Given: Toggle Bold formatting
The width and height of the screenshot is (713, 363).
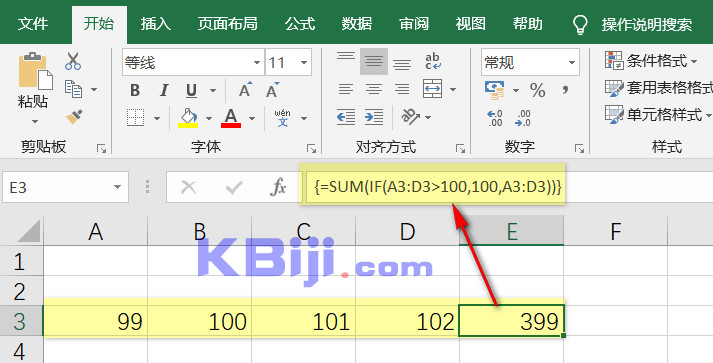Looking at the screenshot, I should [x=135, y=91].
